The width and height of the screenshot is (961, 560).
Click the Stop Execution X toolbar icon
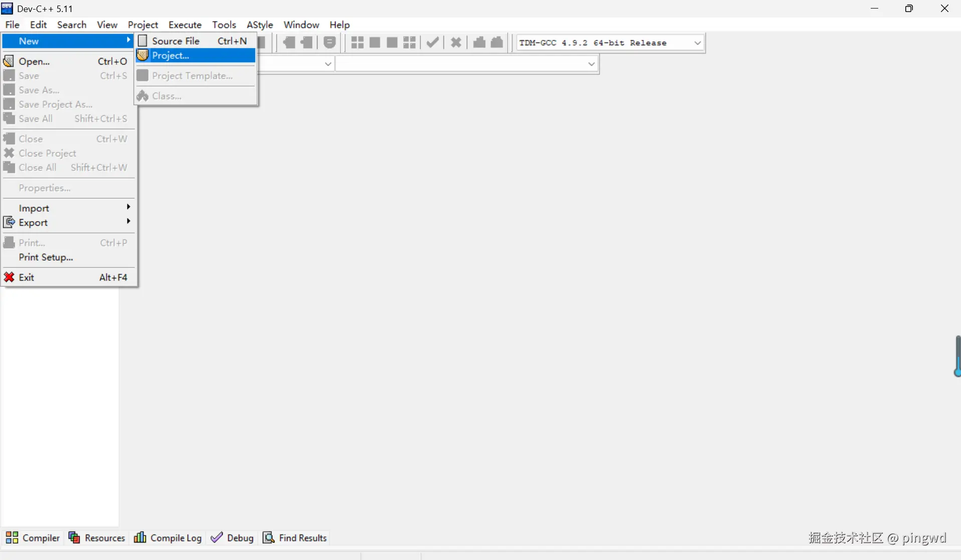pos(456,43)
